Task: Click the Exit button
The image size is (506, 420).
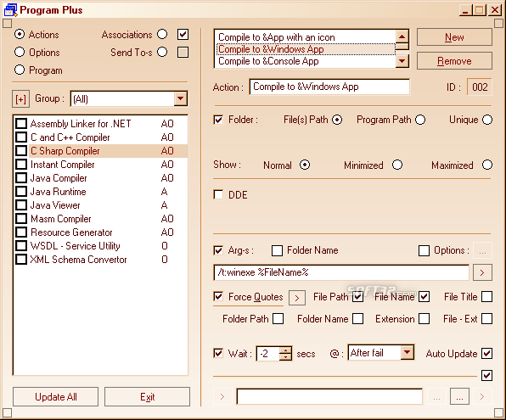Action: point(147,397)
